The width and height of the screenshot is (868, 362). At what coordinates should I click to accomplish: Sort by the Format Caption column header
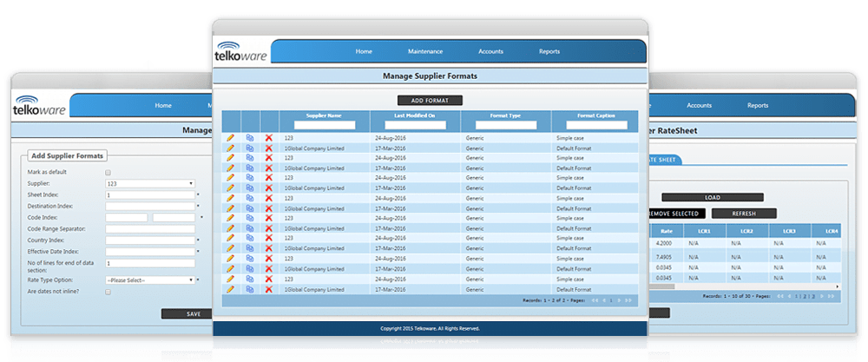[597, 115]
